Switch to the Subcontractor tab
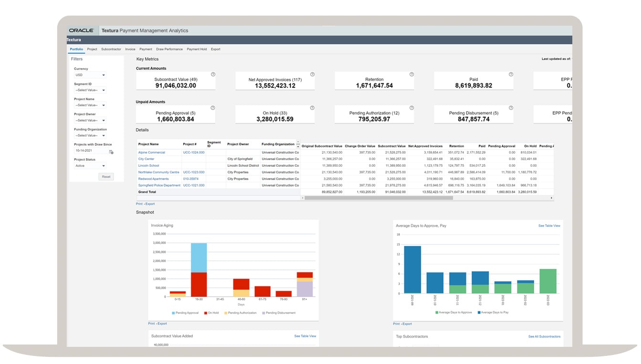 [x=111, y=49]
